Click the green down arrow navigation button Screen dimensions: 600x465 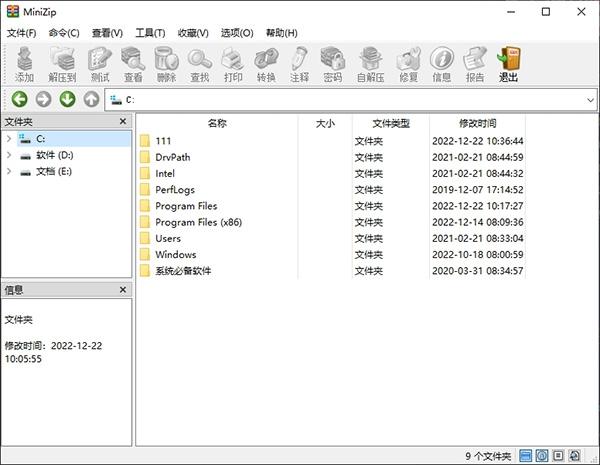67,100
